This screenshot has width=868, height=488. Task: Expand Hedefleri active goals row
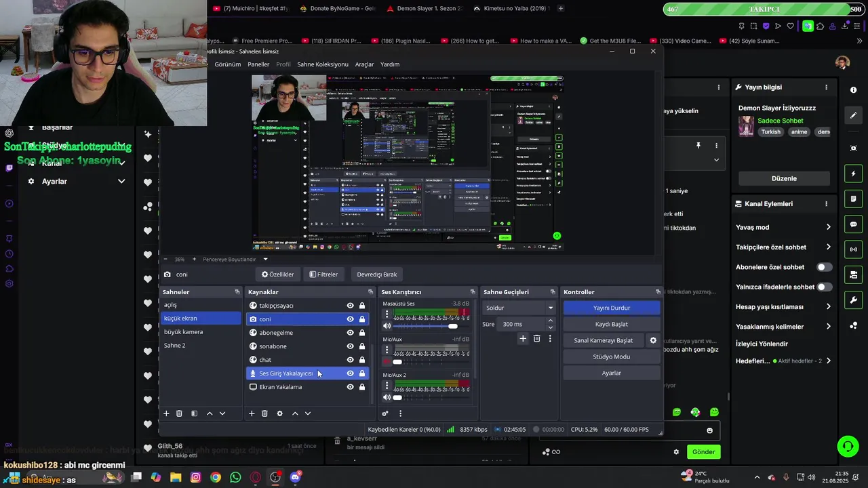coord(828,361)
